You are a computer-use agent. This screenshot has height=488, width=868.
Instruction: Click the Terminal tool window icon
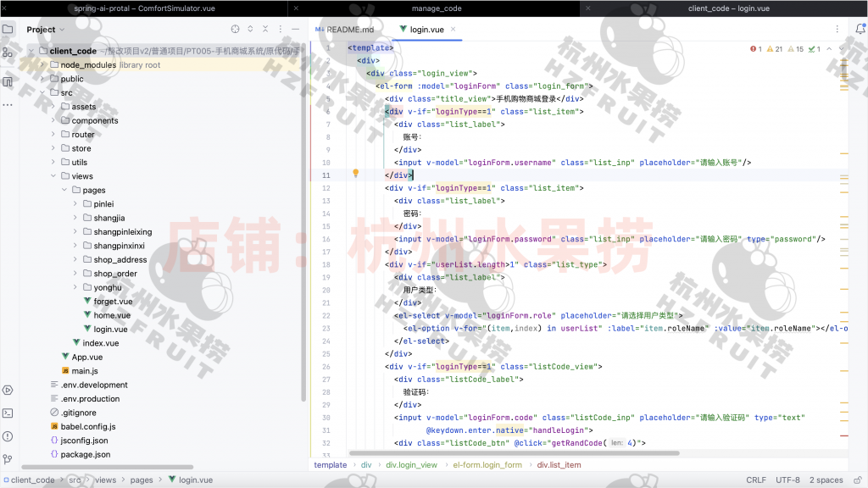(x=8, y=413)
